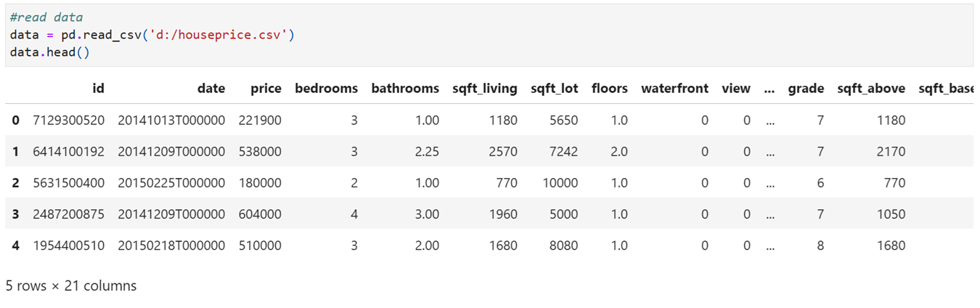This screenshot has width=980, height=308.
Task: Click the 'sqft_living' column header
Action: [484, 89]
